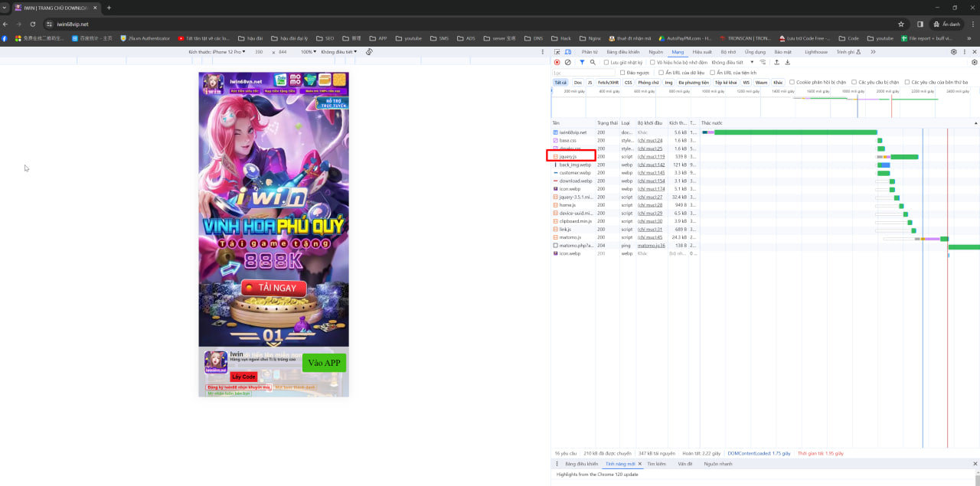Stop recording network log
This screenshot has width=980, height=486.
557,62
